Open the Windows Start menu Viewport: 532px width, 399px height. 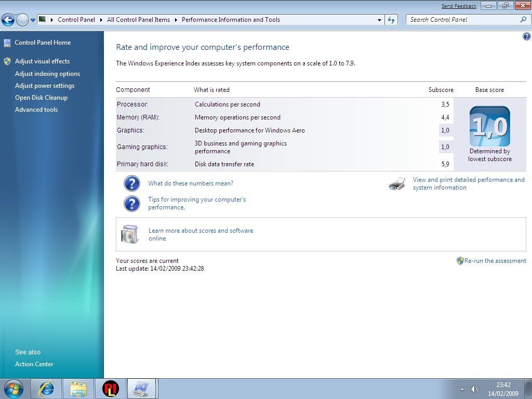click(14, 389)
